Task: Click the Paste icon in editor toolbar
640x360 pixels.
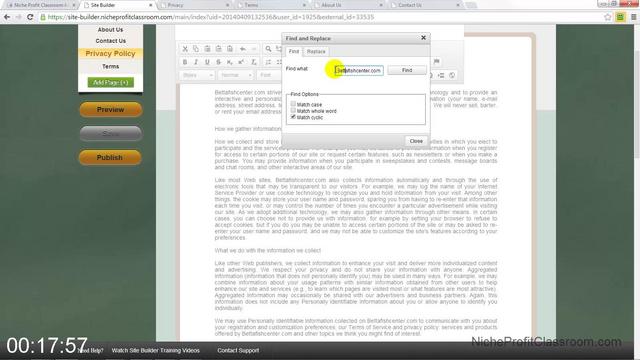Action: [x=207, y=49]
